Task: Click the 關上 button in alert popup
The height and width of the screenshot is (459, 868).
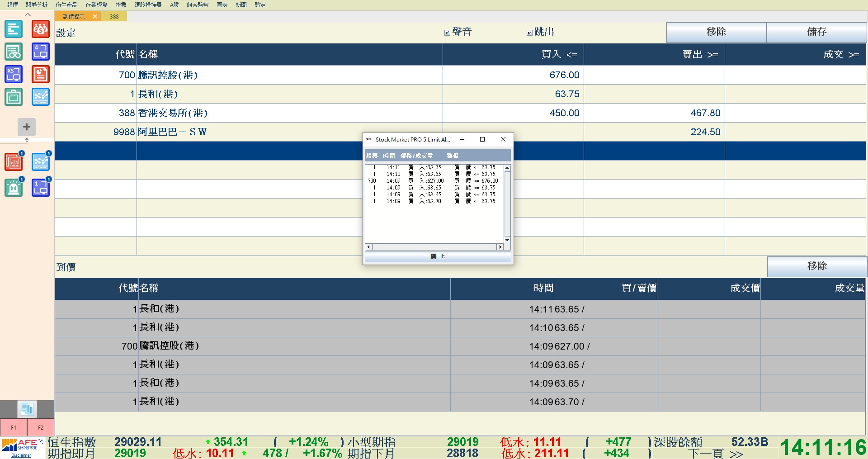Action: pyautogui.click(x=438, y=256)
